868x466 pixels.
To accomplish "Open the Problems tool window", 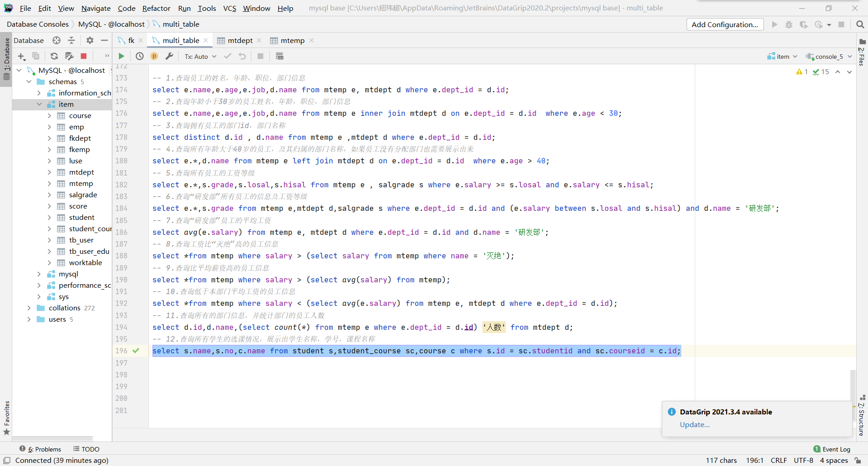I will (x=40, y=449).
